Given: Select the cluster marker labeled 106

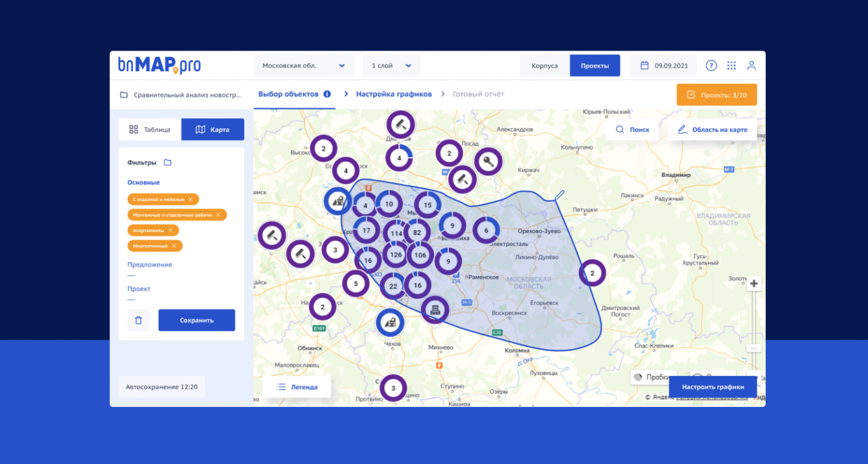Looking at the screenshot, I should [420, 255].
